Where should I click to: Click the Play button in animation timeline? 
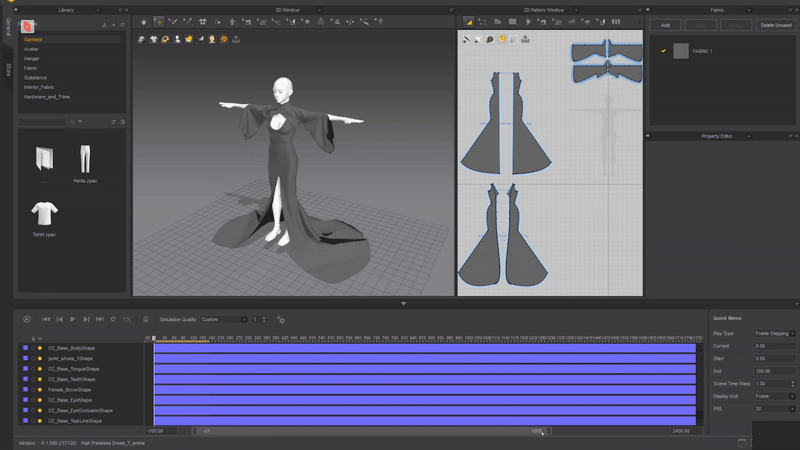point(73,319)
